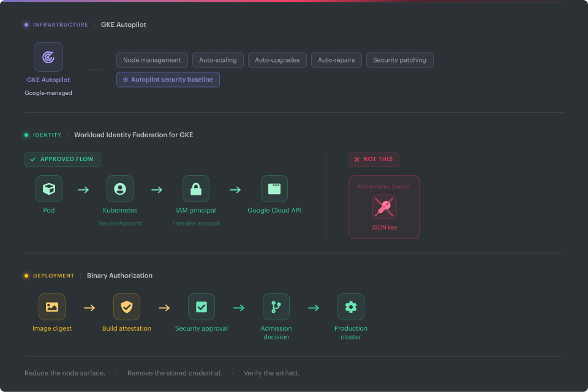Image resolution: width=588 pixels, height=392 pixels.
Task: Click the IAM principal lock icon
Action: (x=196, y=189)
